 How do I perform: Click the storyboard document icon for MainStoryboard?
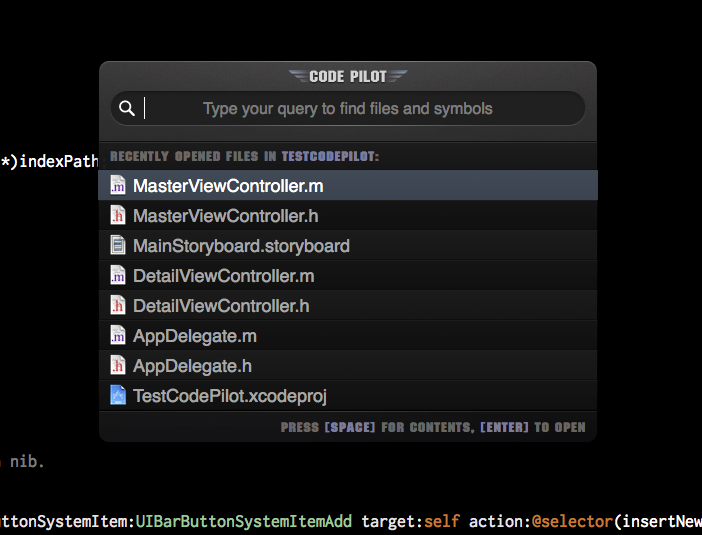(x=118, y=246)
